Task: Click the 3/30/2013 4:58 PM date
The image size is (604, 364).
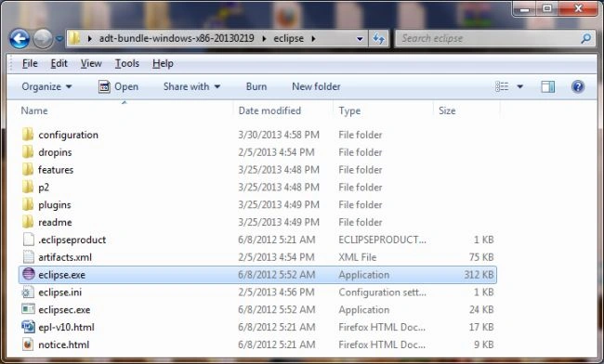Action: [x=279, y=135]
